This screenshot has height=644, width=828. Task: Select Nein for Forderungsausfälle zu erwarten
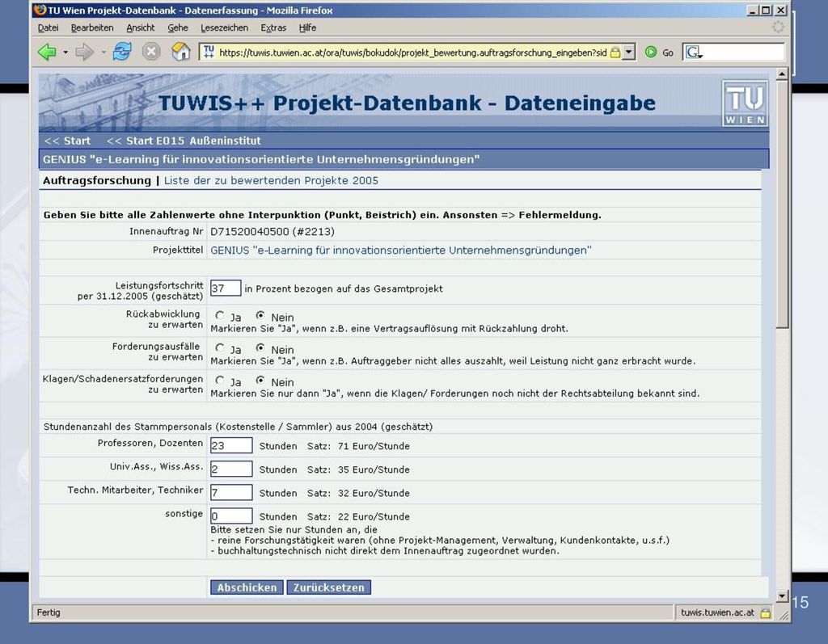[x=260, y=348]
